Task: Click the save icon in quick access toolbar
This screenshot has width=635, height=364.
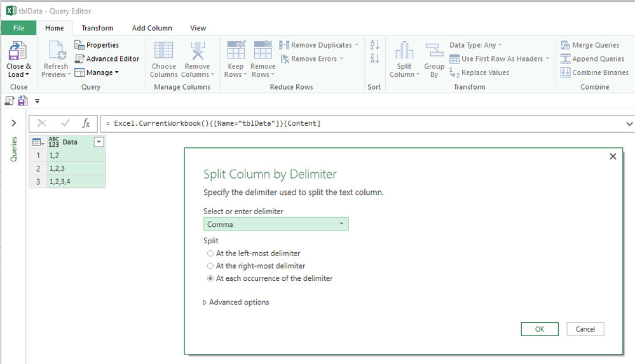Action: tap(23, 101)
